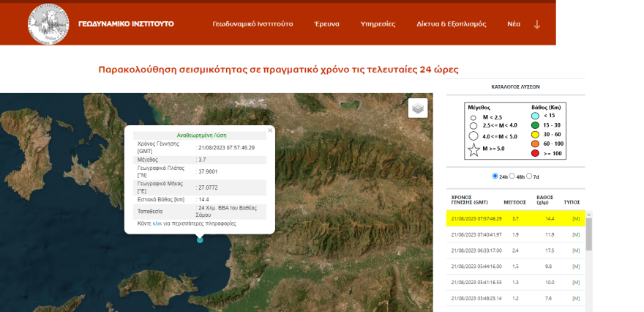The height and width of the screenshot is (312, 644).
Task: Open the Έρευνα menu
Action: pos(326,24)
